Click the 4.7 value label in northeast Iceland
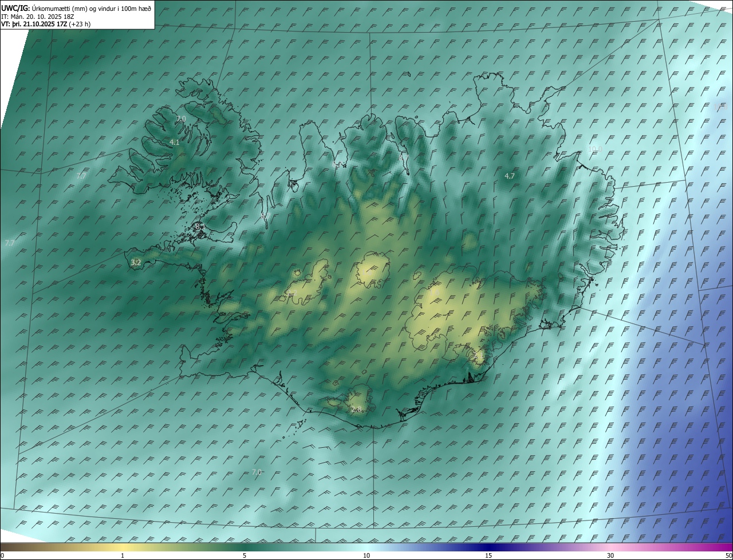Image resolution: width=733 pixels, height=560 pixels. [510, 176]
